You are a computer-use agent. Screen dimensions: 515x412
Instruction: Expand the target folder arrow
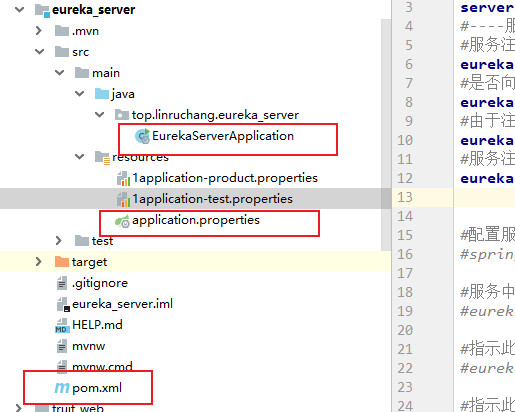[x=39, y=262]
